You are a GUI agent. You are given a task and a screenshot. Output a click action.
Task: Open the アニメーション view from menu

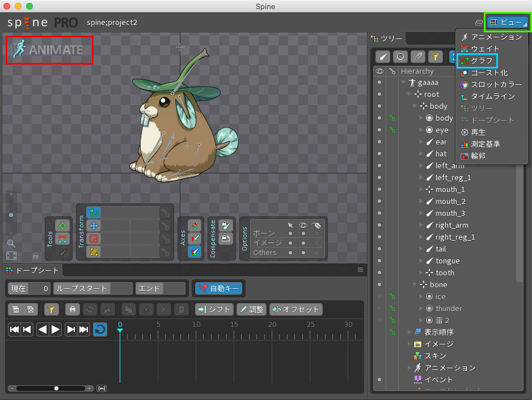[492, 37]
